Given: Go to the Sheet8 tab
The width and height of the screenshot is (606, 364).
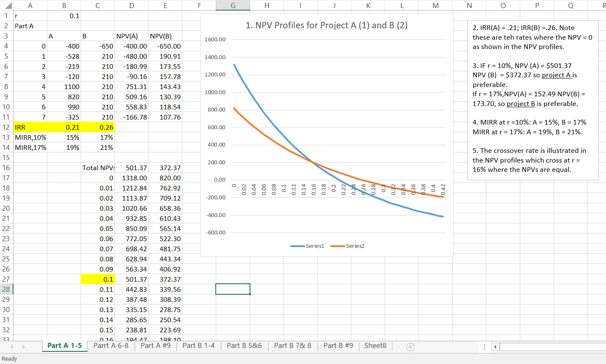Looking at the screenshot, I should (x=375, y=346).
